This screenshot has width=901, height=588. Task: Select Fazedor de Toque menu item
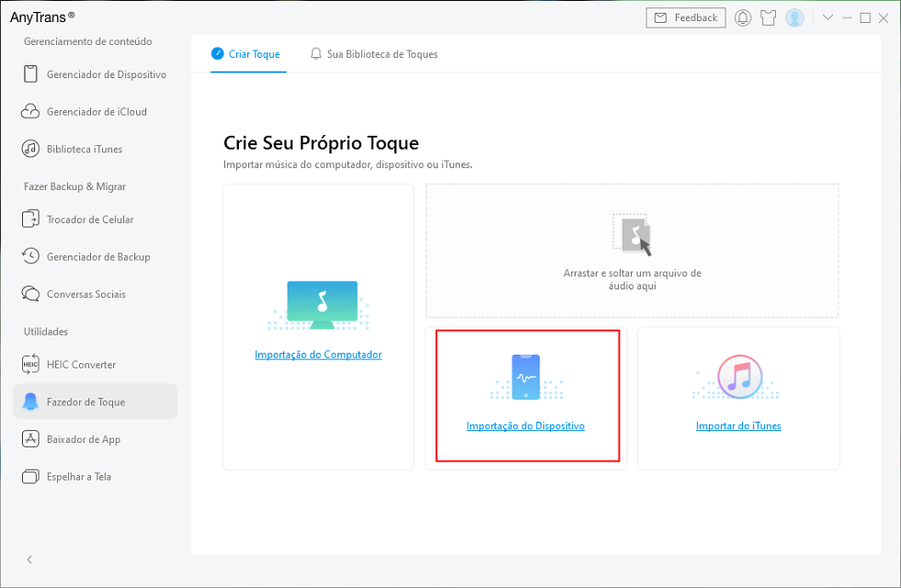[95, 401]
